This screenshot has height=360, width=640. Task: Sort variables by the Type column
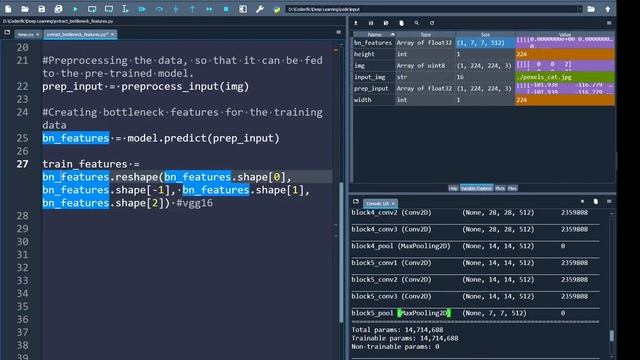425,35
